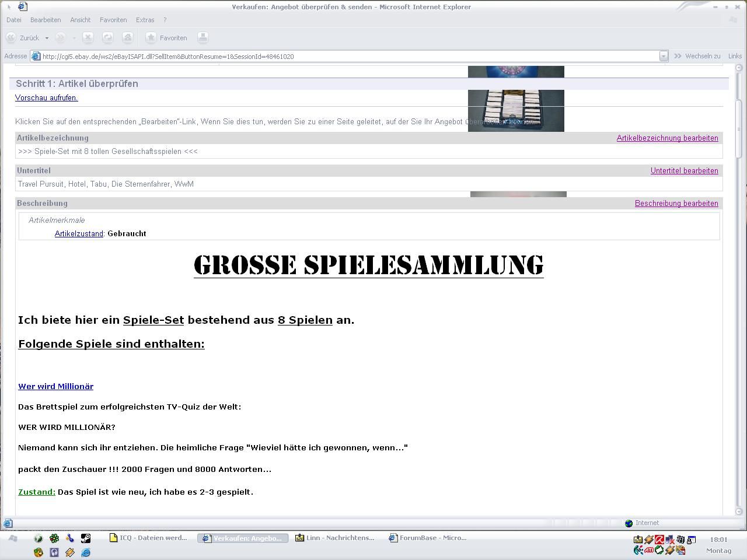The width and height of the screenshot is (747, 560).
Task: Launch the Steam quick-launch icon
Action: click(x=86, y=538)
